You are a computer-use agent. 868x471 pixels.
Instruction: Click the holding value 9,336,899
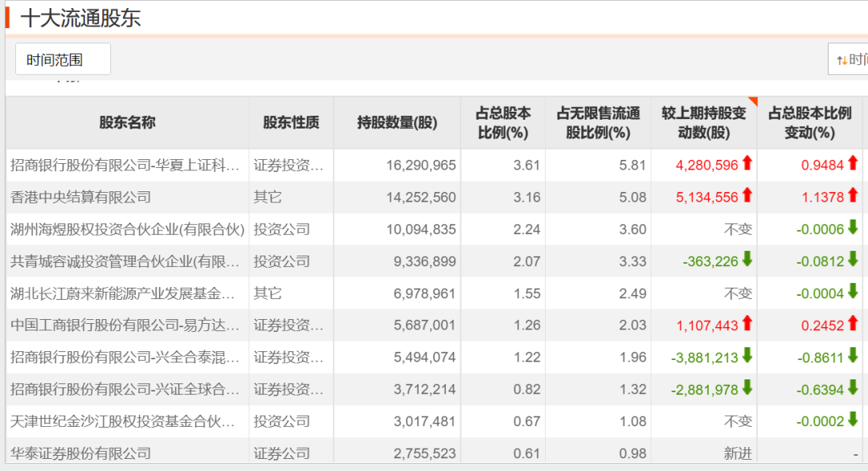click(x=424, y=261)
